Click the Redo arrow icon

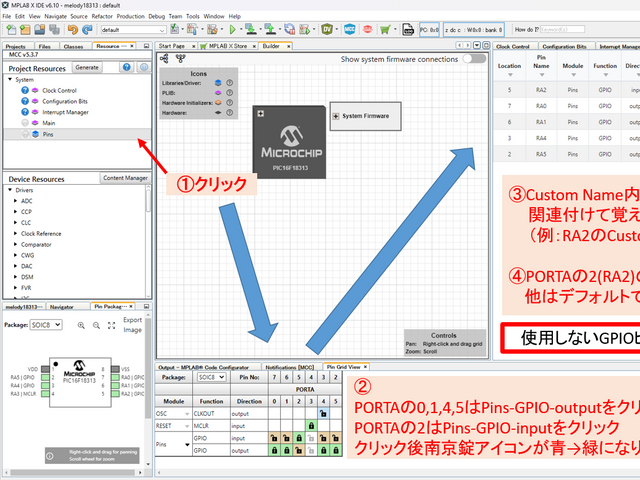coord(87,29)
